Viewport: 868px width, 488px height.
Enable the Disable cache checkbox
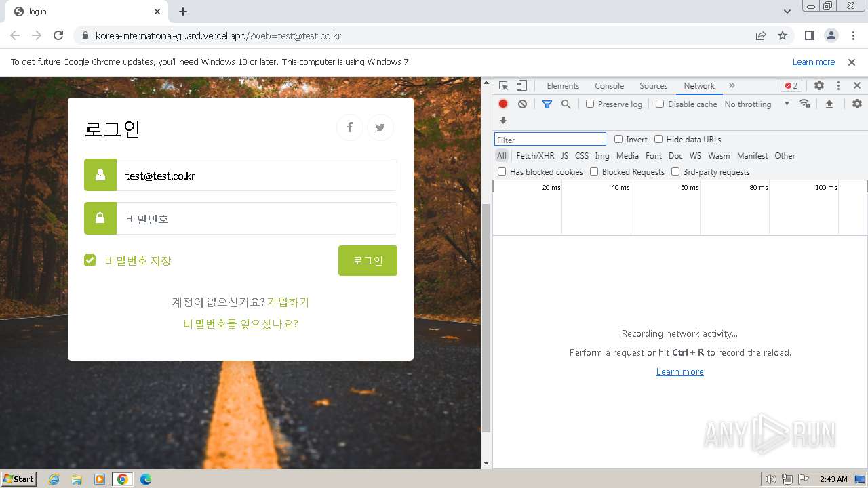[x=660, y=104]
